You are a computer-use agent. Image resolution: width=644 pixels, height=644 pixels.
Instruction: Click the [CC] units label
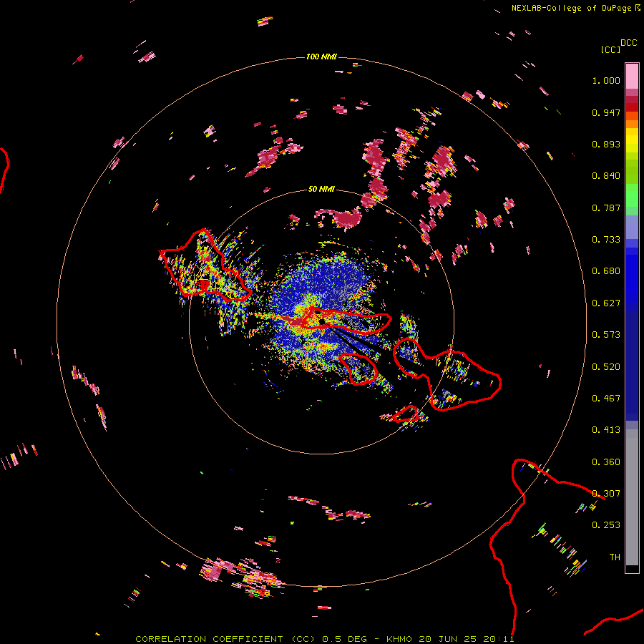[x=610, y=49]
